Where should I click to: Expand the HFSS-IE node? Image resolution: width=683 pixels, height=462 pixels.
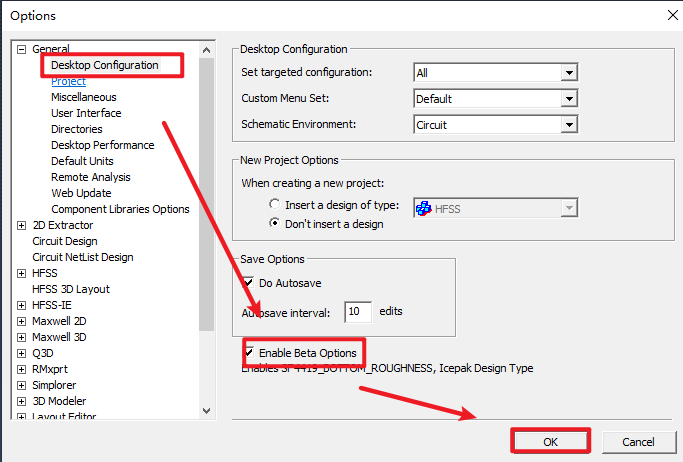pos(21,305)
